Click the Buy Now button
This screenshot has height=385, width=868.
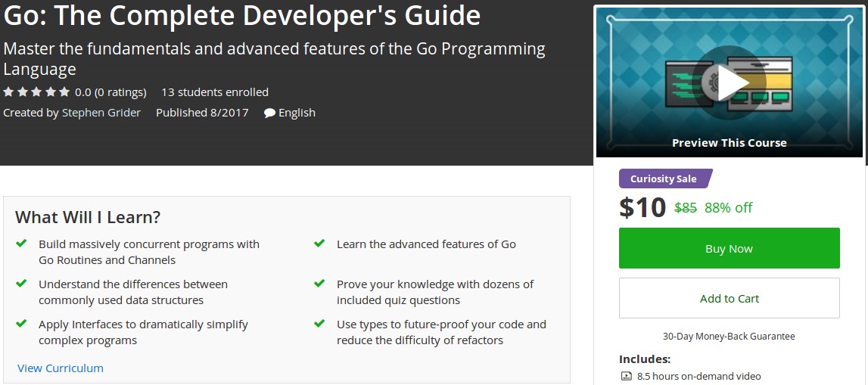coord(729,248)
